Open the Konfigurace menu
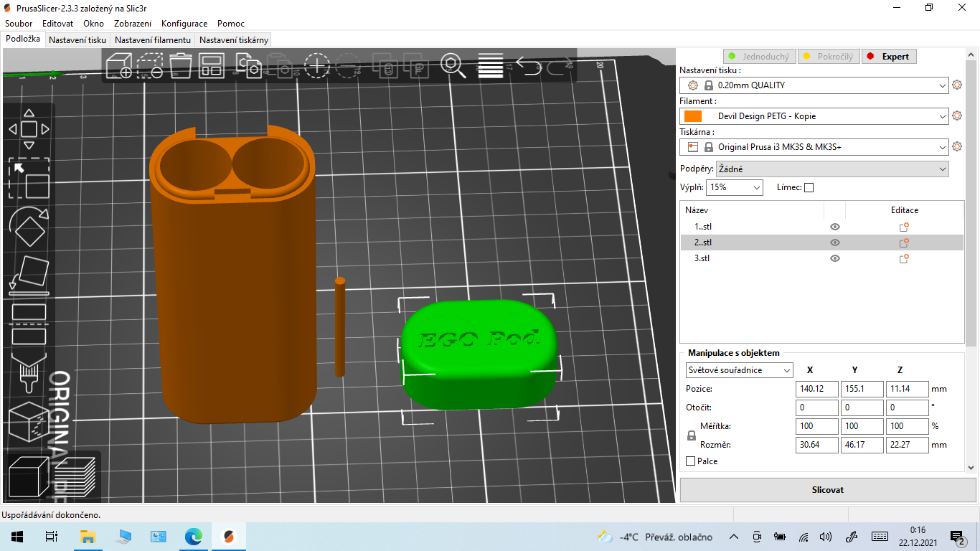Screen dimensions: 980x551 coord(184,24)
